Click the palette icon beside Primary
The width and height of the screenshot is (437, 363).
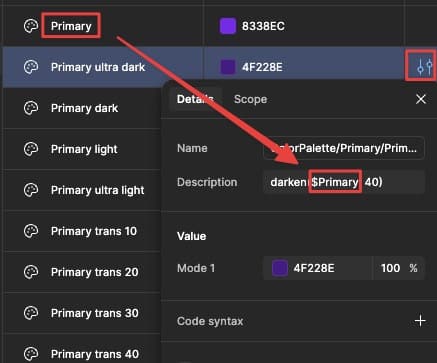[x=31, y=26]
